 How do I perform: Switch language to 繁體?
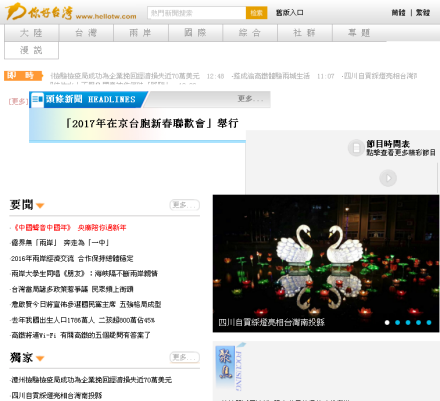423,13
